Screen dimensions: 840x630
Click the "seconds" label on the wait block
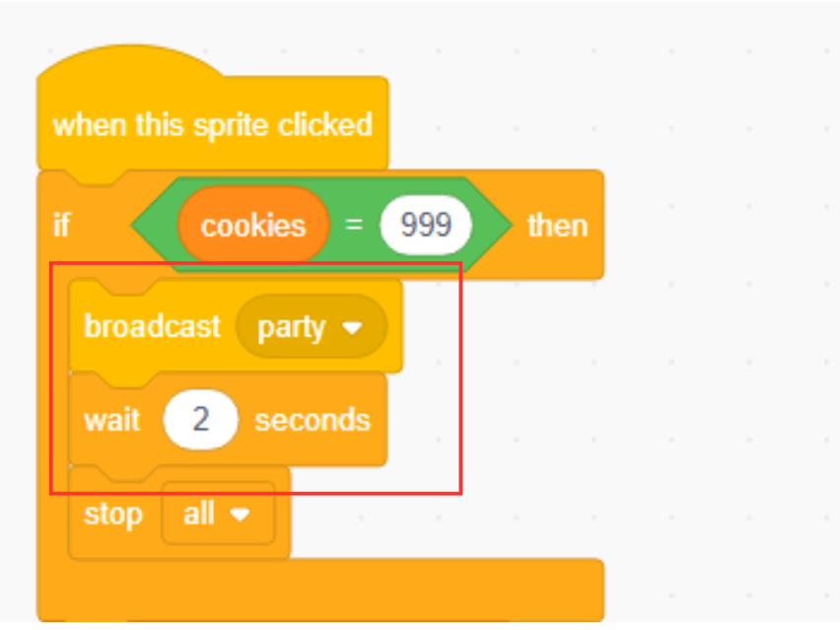tap(313, 420)
